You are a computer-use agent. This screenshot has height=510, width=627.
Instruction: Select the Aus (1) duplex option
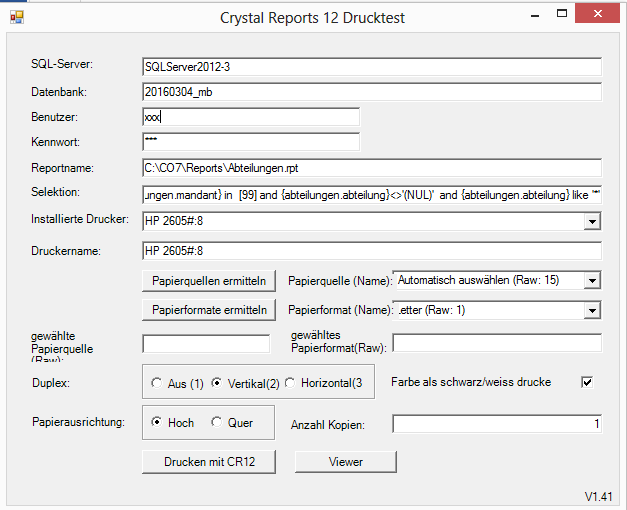tap(156, 383)
